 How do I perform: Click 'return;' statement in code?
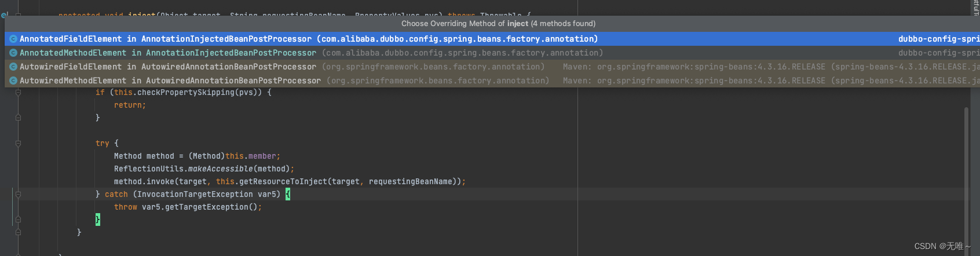pyautogui.click(x=130, y=105)
